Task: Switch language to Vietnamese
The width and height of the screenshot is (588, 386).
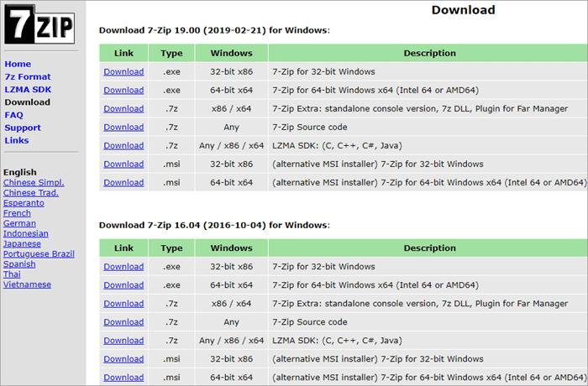Action: click(27, 284)
